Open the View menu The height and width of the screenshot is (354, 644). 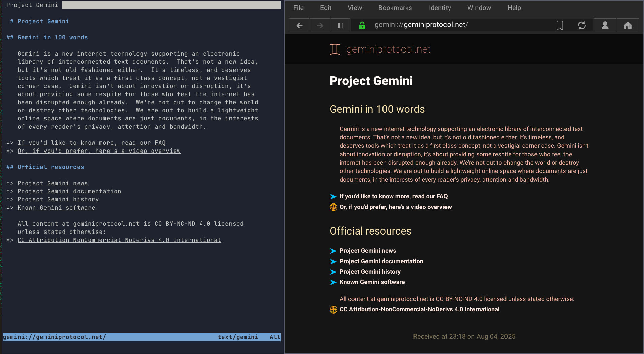pos(355,8)
